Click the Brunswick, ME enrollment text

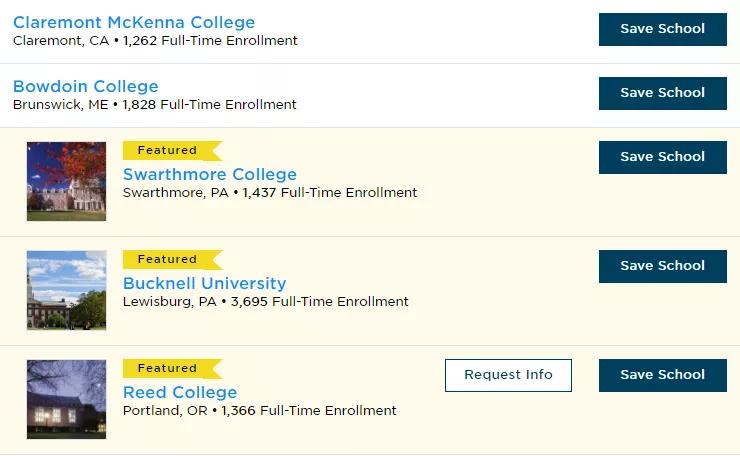click(155, 105)
